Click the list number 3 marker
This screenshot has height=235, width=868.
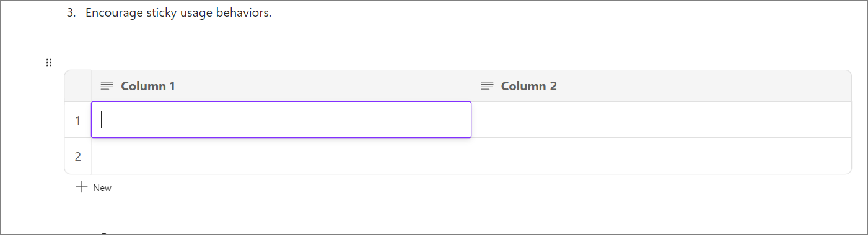71,13
